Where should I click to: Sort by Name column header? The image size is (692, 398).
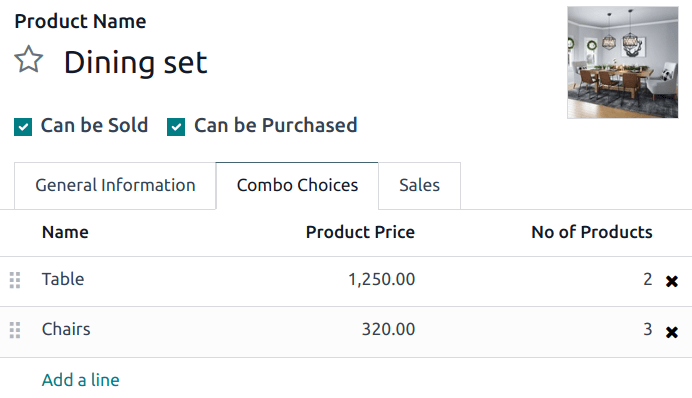tap(65, 232)
